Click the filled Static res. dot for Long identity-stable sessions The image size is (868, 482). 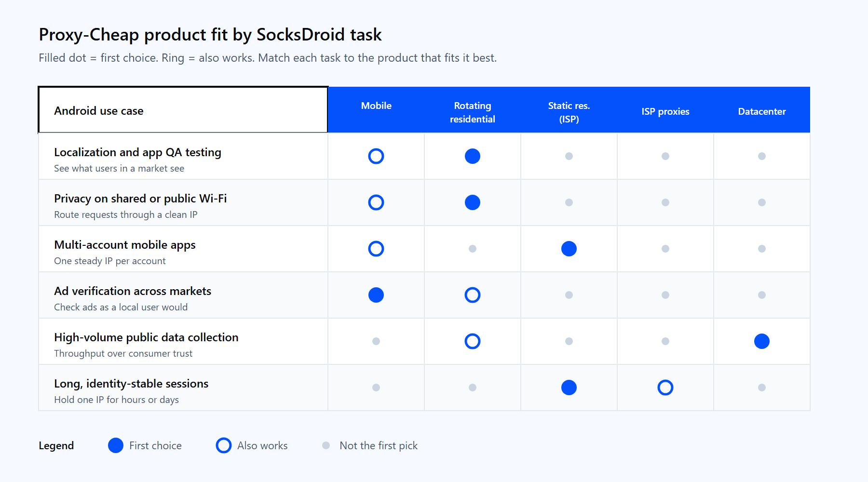(x=569, y=388)
